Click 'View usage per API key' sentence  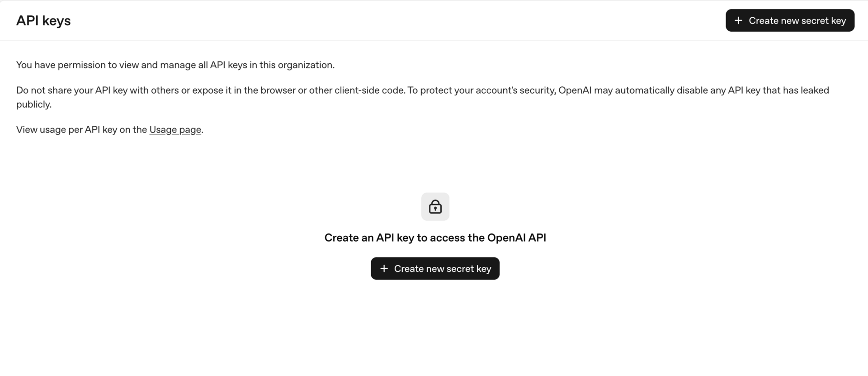(108, 129)
